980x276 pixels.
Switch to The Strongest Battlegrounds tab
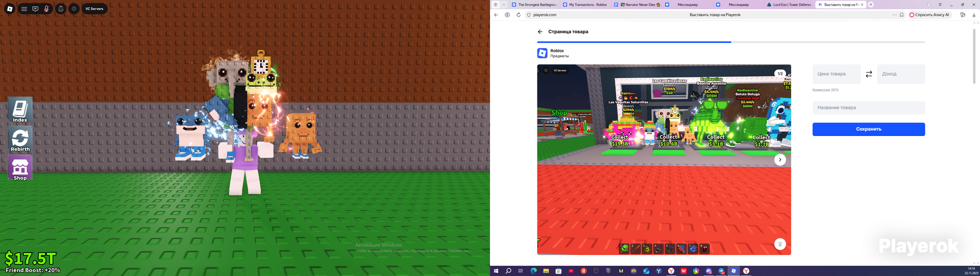tap(534, 5)
